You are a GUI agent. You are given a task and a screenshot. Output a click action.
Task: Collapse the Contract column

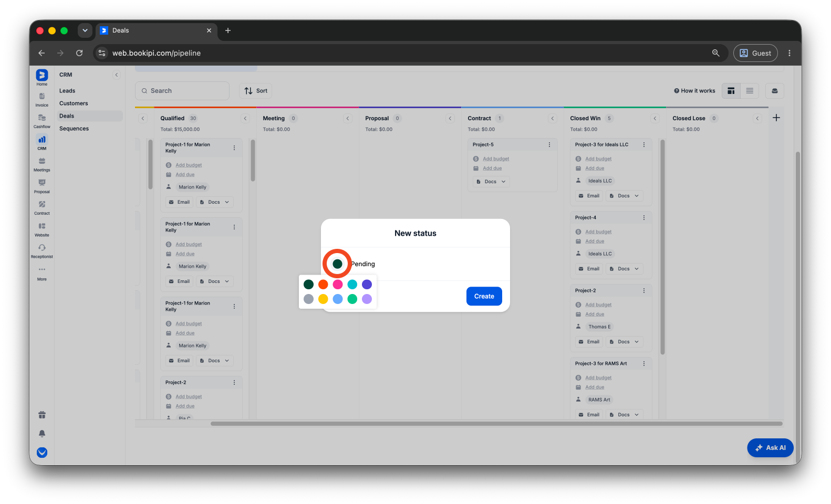[x=553, y=118]
